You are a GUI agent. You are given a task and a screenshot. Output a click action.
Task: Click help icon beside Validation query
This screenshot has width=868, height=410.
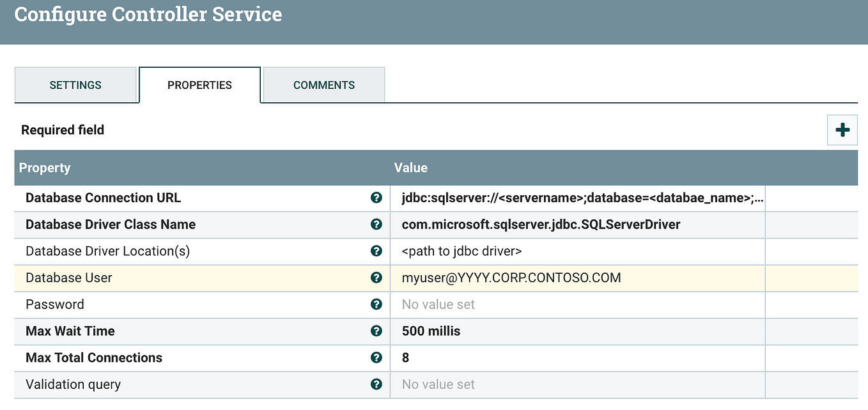(x=376, y=384)
